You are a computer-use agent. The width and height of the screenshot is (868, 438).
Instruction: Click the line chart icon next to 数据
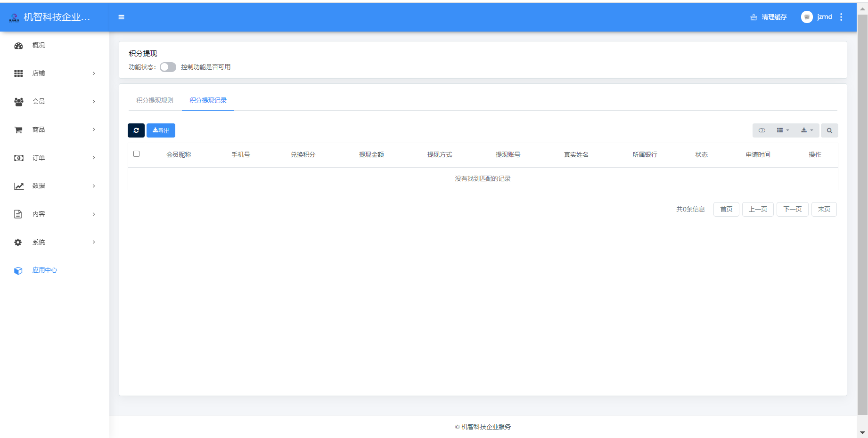(x=18, y=186)
